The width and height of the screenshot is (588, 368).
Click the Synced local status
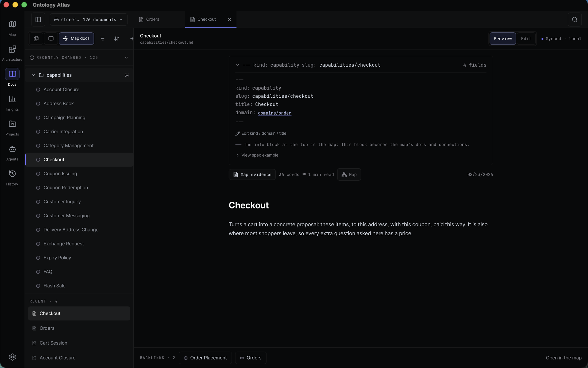(561, 39)
